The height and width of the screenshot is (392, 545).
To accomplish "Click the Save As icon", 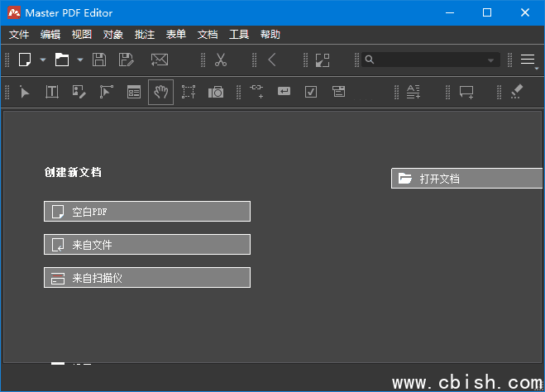I will click(127, 60).
